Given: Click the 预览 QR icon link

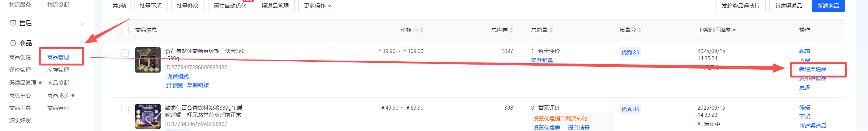Looking at the screenshot, I should pyautogui.click(x=174, y=85).
